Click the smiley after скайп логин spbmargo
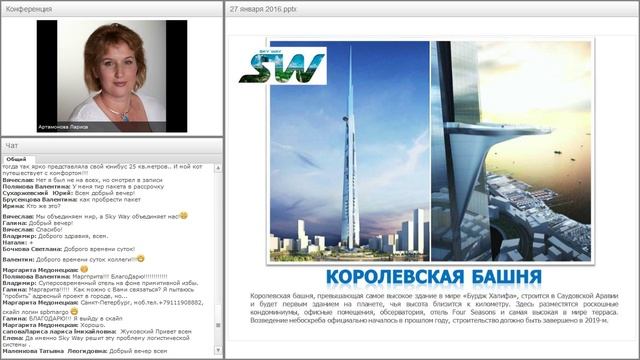The width and height of the screenshot is (640, 360). click(x=74, y=311)
